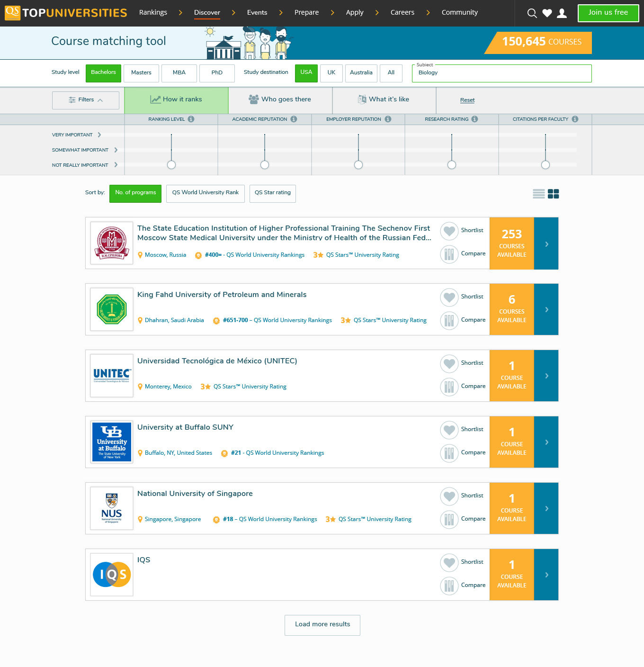Compare icon for IQS
Image resolution: width=644 pixels, height=667 pixels.
pyautogui.click(x=449, y=586)
